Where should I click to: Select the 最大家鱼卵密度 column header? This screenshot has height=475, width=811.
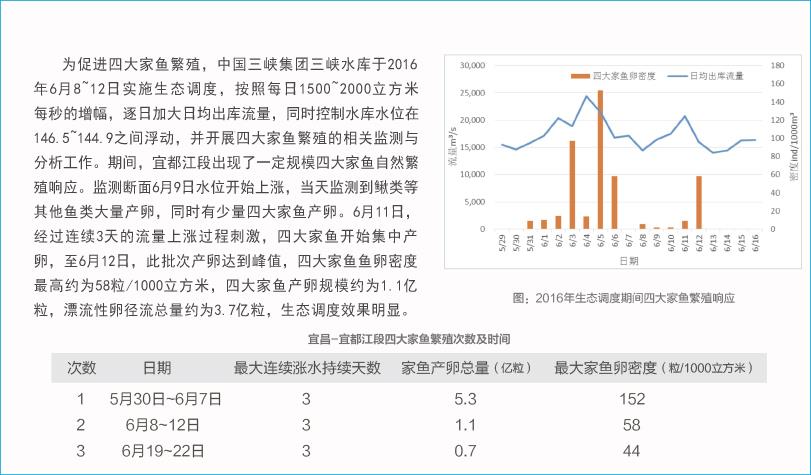(653, 367)
